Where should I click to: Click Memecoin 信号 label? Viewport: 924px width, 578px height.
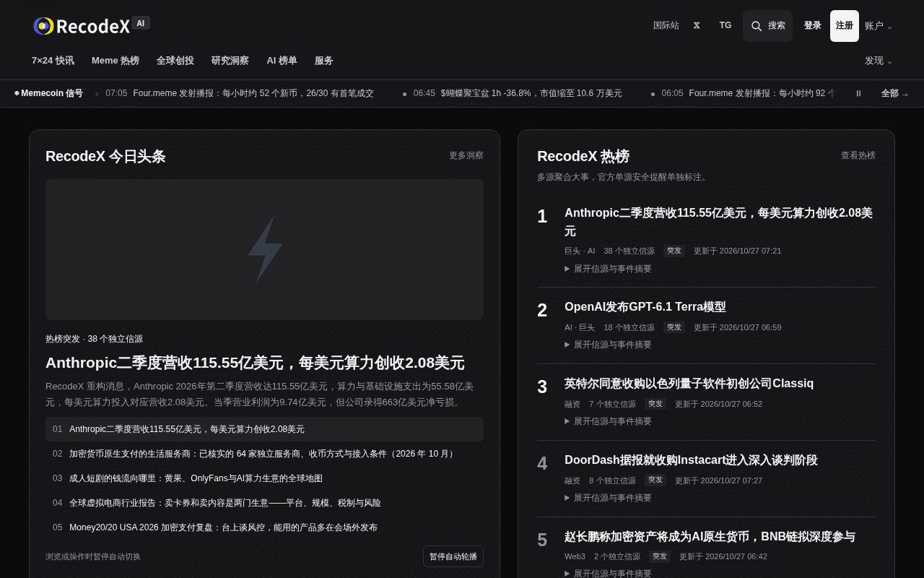(x=48, y=93)
